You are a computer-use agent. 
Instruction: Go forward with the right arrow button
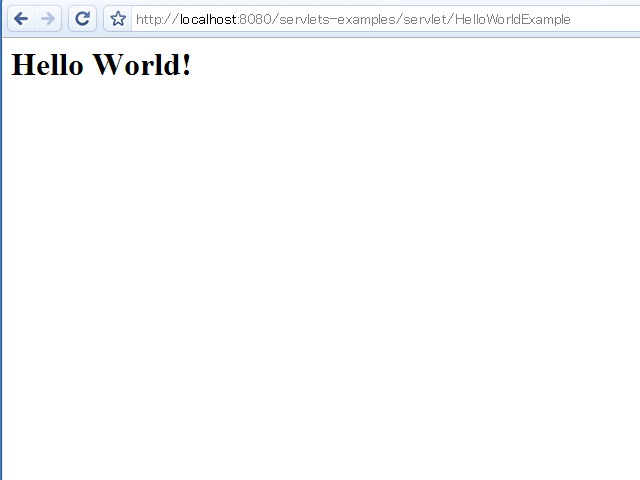[x=48, y=19]
